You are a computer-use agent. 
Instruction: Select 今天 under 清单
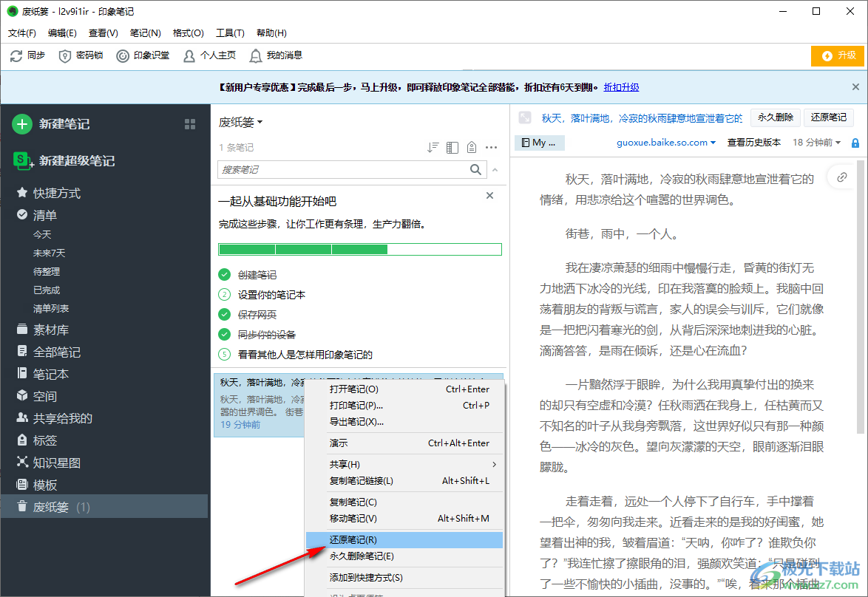(42, 235)
